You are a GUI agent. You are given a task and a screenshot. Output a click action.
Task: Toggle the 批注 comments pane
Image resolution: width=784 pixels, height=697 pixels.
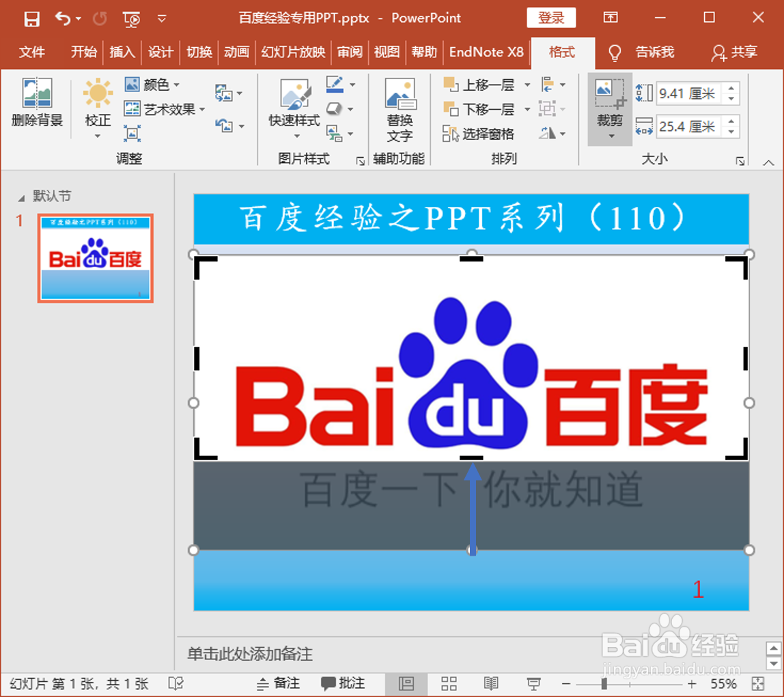pyautogui.click(x=343, y=683)
